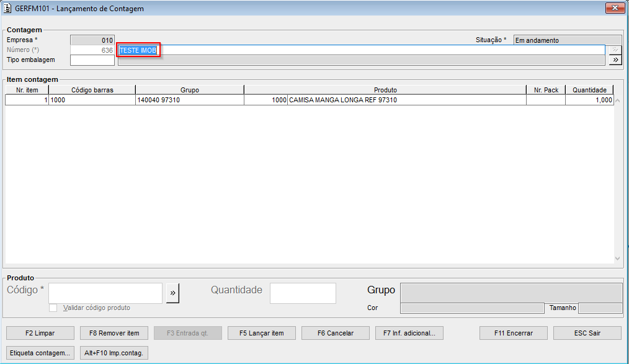The image size is (629, 364).
Task: Click the Quantidade column header
Action: click(x=589, y=90)
